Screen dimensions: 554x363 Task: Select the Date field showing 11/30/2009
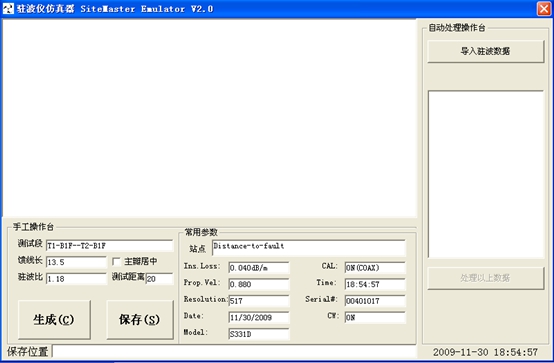coord(259,318)
